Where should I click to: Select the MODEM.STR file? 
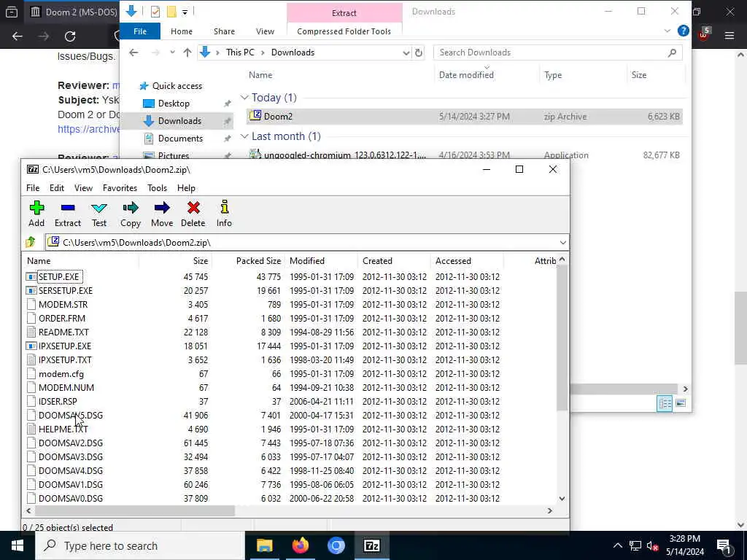tap(63, 304)
